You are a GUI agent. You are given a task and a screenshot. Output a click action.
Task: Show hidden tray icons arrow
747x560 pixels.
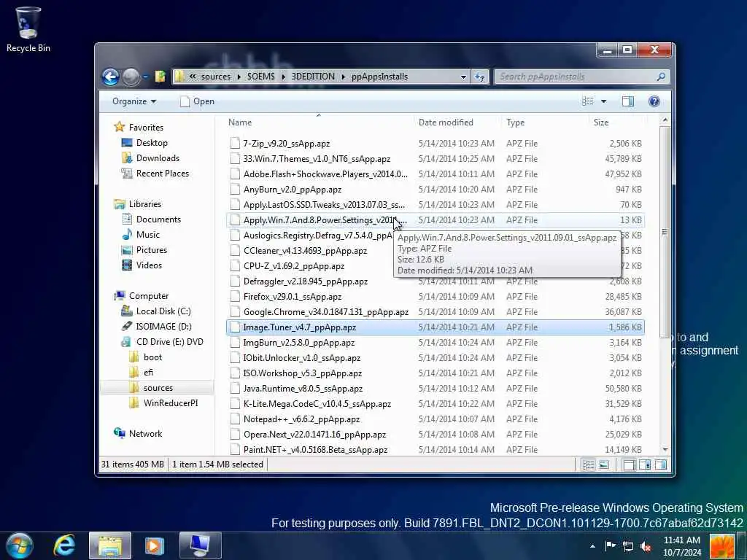592,546
